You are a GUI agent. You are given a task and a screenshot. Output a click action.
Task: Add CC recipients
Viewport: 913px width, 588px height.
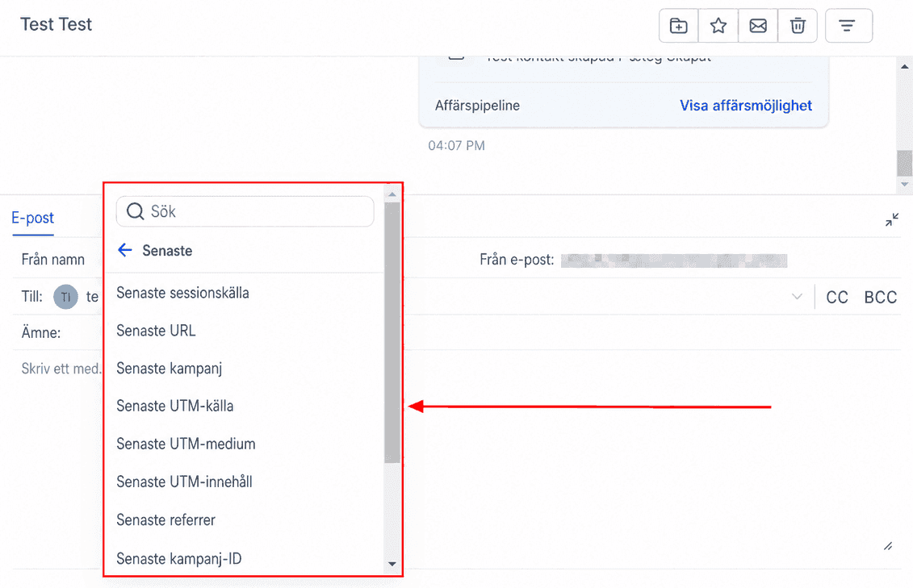pos(837,297)
